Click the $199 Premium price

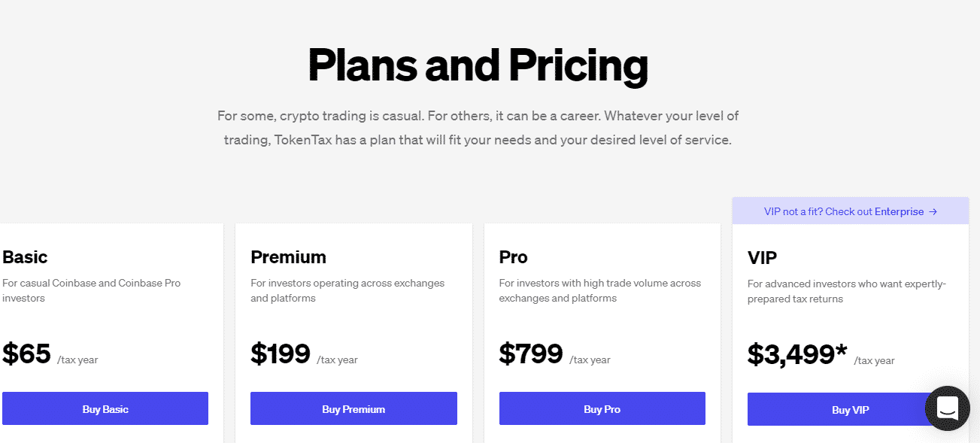[x=281, y=353]
